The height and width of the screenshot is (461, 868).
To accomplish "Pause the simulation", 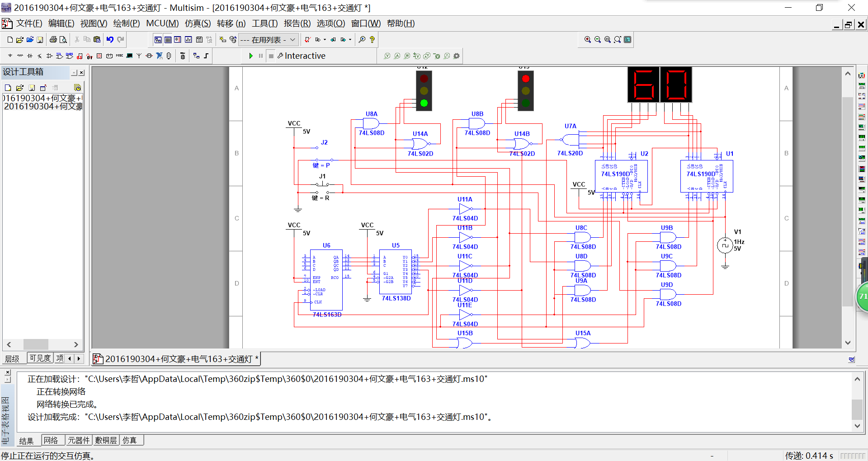I will point(261,56).
